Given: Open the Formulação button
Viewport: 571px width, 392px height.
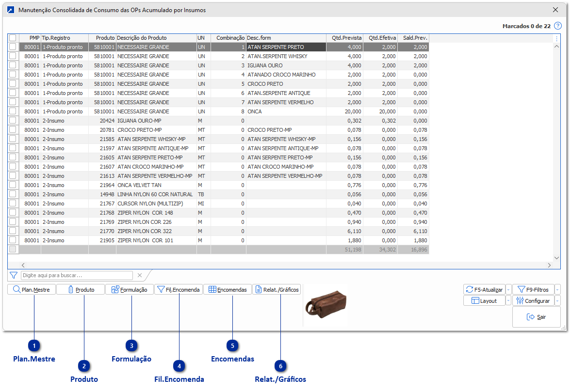Looking at the screenshot, I should click(x=130, y=290).
